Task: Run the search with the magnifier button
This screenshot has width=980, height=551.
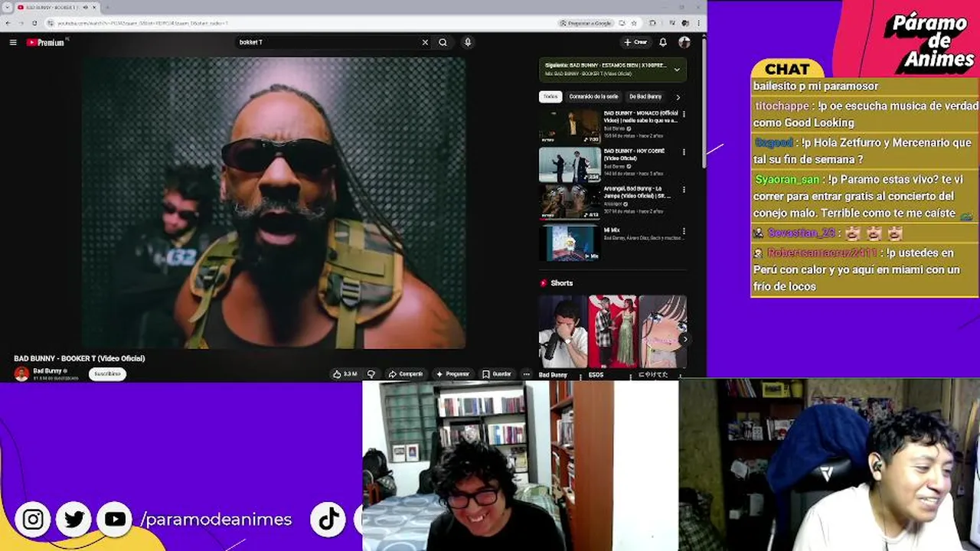Action: coord(443,43)
